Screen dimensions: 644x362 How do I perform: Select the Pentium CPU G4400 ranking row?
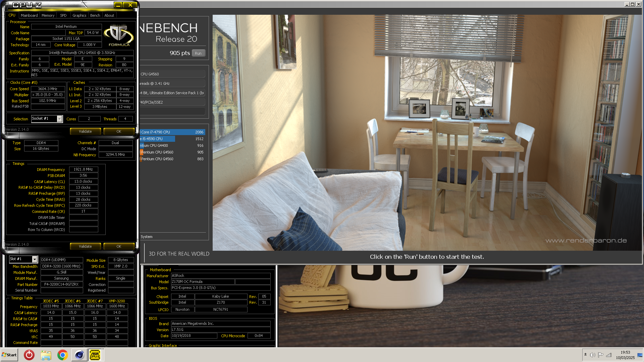(172, 145)
